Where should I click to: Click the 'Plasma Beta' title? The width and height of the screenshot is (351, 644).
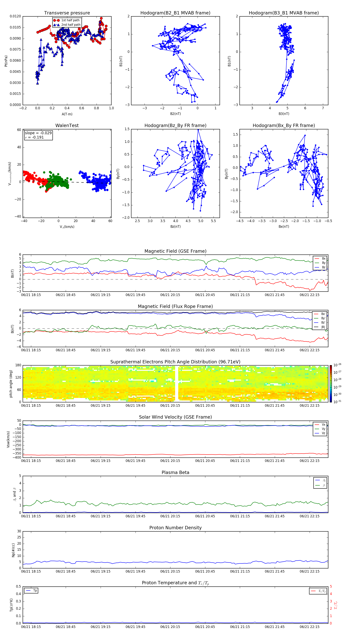click(175, 472)
